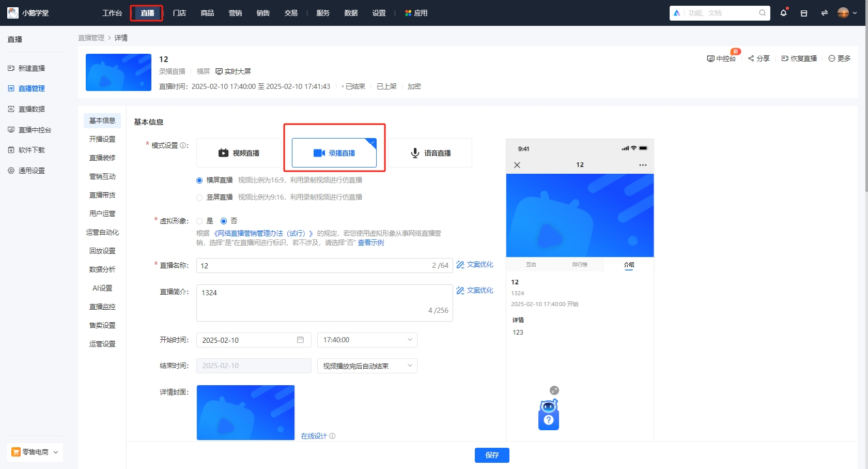The width and height of the screenshot is (868, 469).
Task: Select 新建直播 in the left sidebar
Action: point(32,68)
